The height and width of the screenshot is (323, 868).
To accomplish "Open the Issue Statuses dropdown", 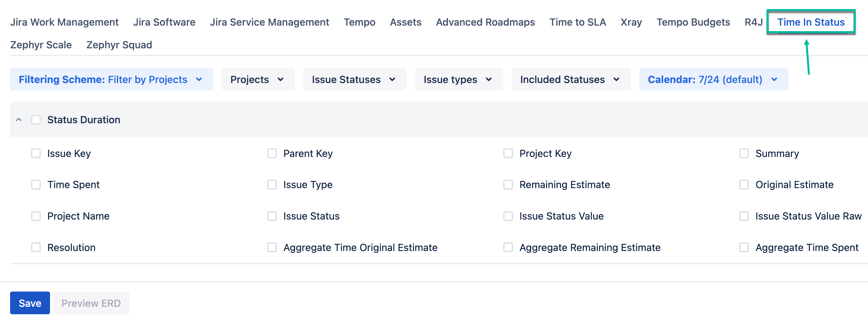I will [x=354, y=79].
